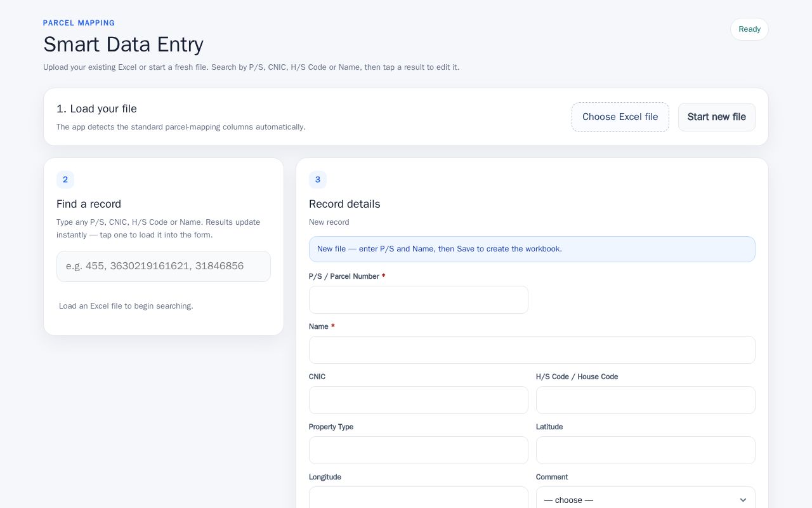Click the H/S Code / House Code field
The height and width of the screenshot is (508, 812).
(646, 400)
